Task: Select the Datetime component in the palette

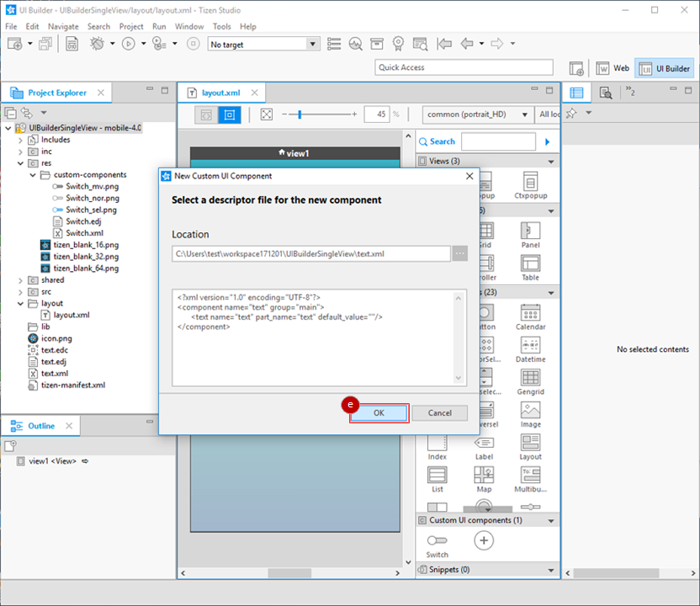Action: point(530,348)
